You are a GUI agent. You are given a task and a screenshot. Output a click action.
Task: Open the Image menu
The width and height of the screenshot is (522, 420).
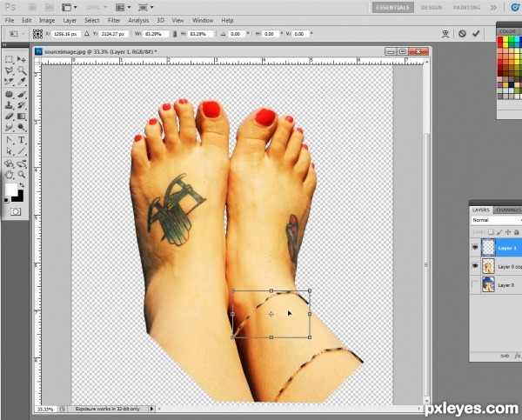[47, 20]
